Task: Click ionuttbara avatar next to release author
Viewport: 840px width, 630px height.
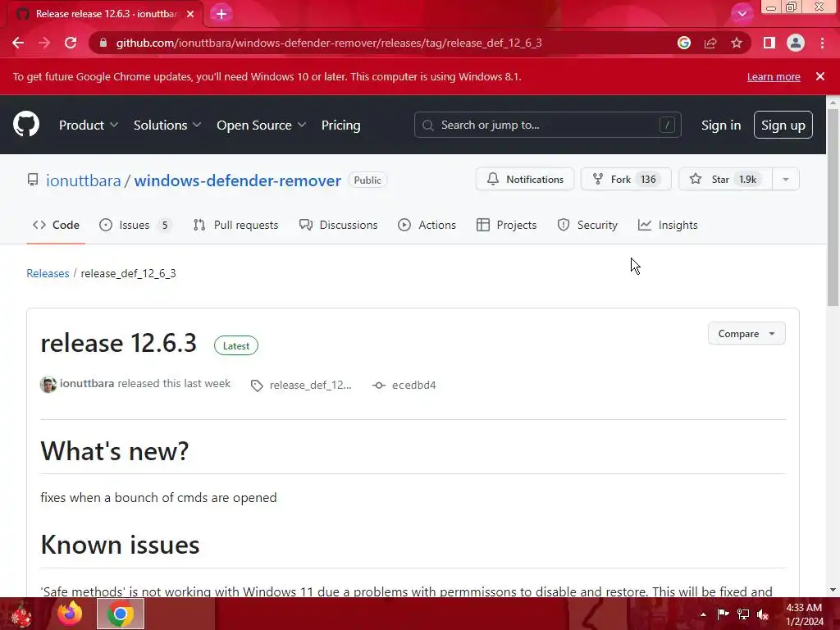Action: [x=48, y=385]
